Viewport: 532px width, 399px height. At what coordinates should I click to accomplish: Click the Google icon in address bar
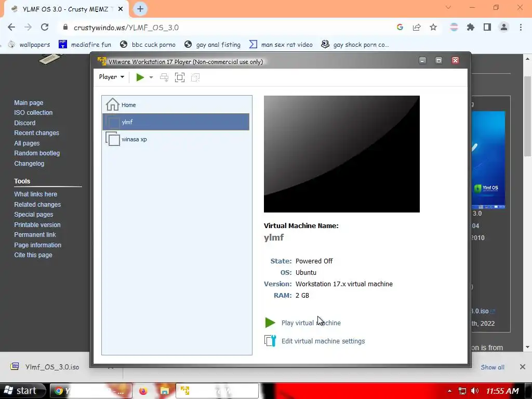click(400, 27)
